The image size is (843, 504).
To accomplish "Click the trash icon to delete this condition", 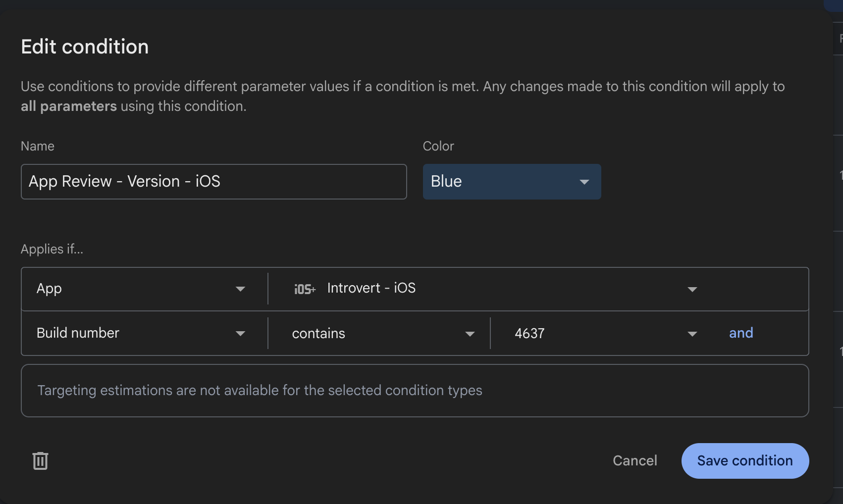I will click(x=40, y=460).
